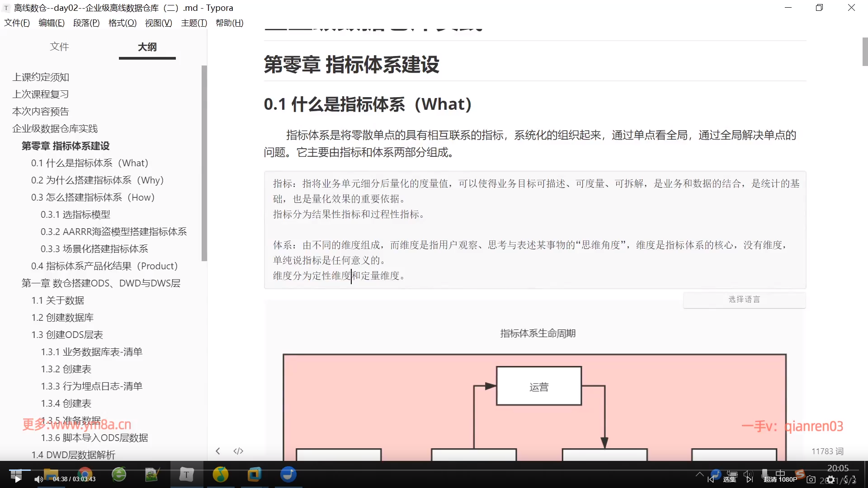
Task: Go to the previous video episode
Action: coord(711,479)
